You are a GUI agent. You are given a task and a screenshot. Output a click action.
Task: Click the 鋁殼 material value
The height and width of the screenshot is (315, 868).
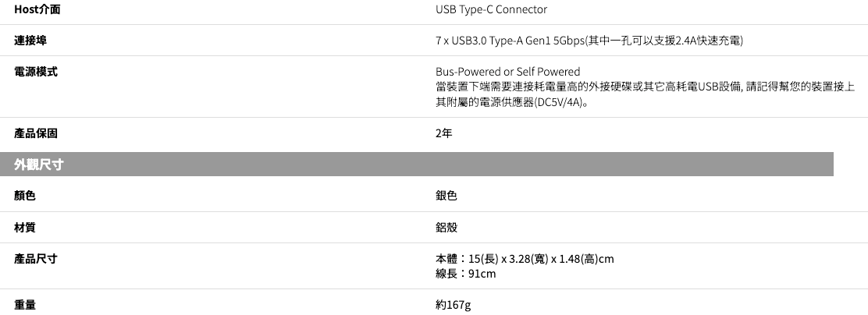(446, 228)
